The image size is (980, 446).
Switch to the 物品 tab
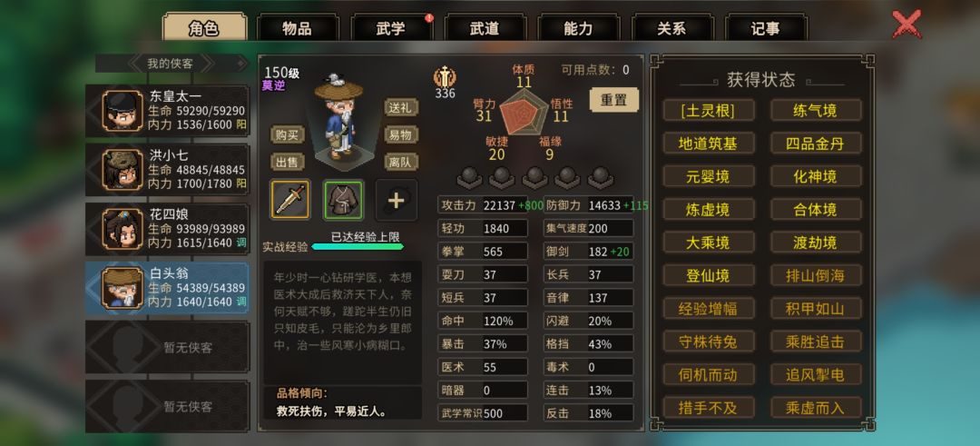click(x=298, y=29)
